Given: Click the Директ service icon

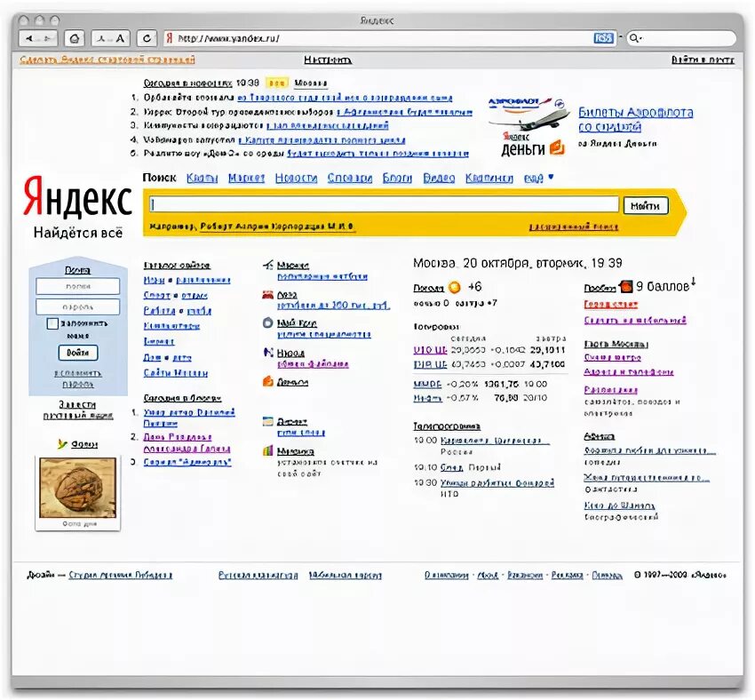Looking at the screenshot, I should (x=267, y=421).
